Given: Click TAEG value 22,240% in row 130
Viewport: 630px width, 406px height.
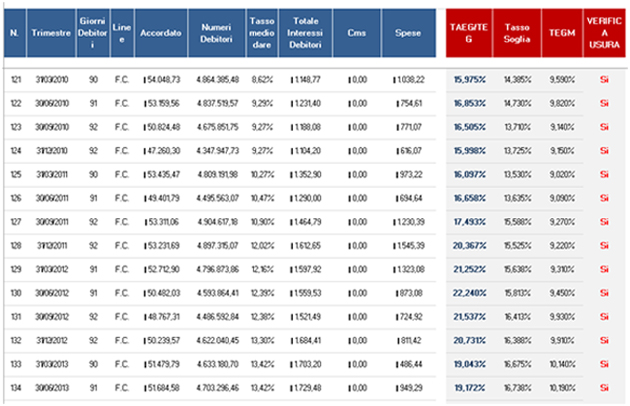Looking at the screenshot, I should 469,293.
